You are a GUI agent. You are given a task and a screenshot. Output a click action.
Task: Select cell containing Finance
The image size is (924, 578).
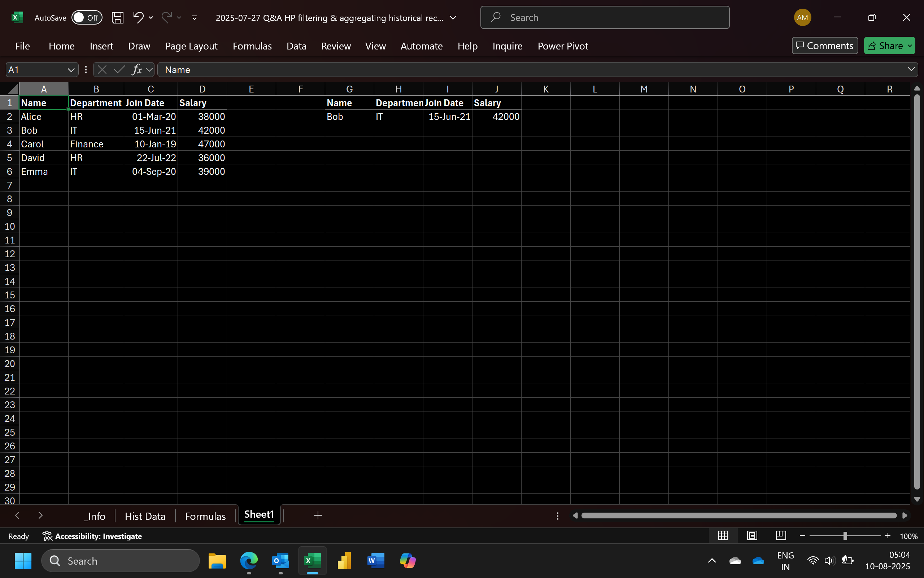96,144
